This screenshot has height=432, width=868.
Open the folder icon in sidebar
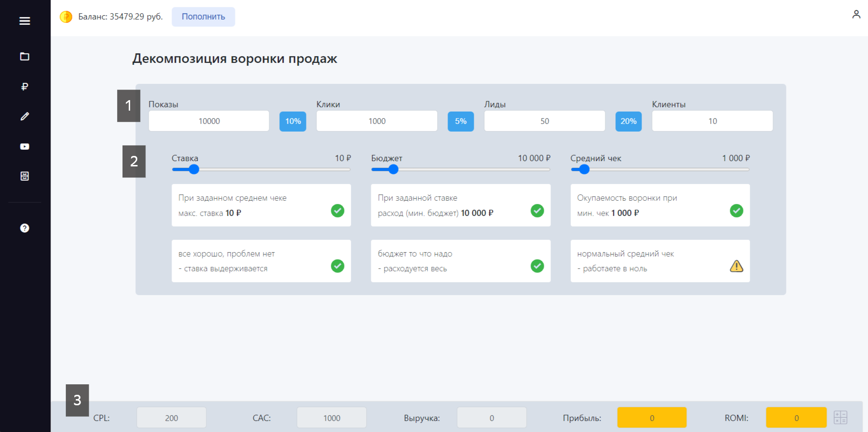[x=25, y=57]
